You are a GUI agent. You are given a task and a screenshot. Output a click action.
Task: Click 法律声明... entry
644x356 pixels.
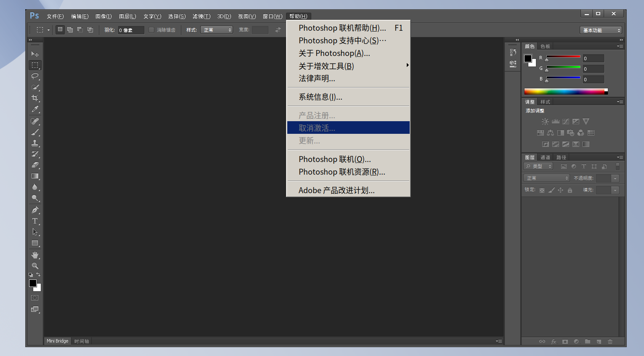[x=349, y=78]
